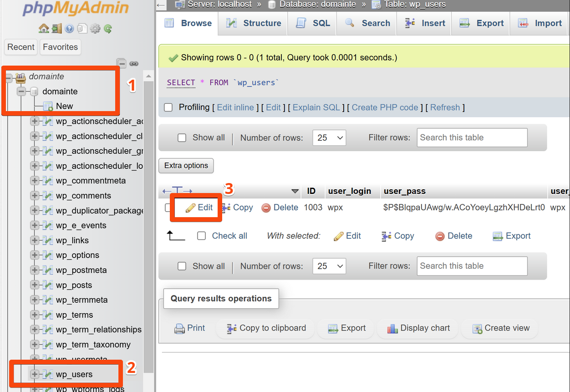Screen dimensions: 570x392
Task: Click Database: domainte breadcrumb
Action: 318,5
